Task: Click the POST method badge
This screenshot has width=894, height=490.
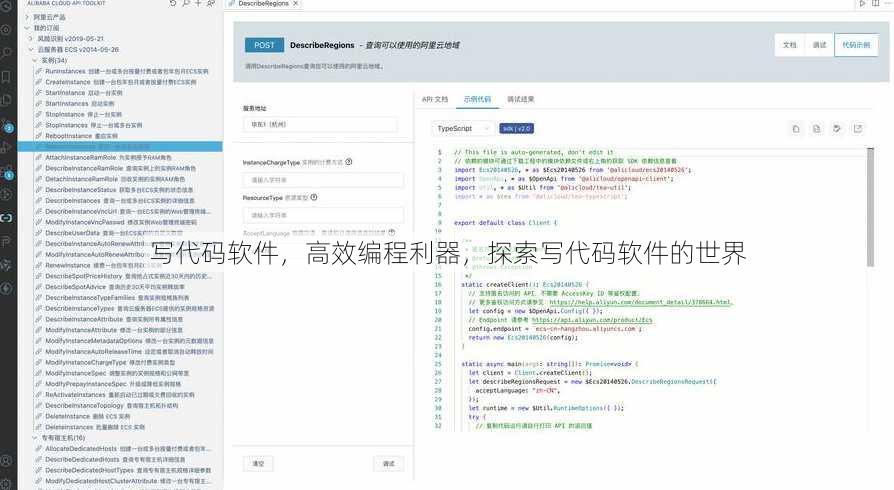Action: click(264, 45)
